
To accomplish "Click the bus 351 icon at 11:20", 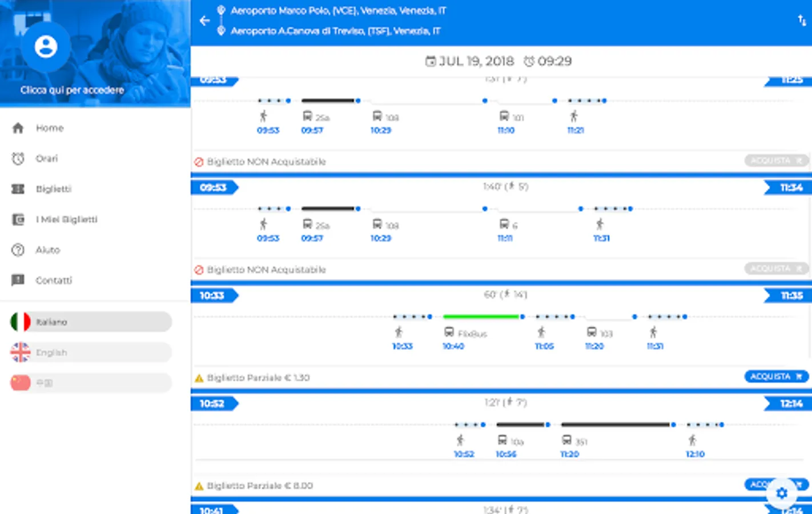I will point(566,440).
